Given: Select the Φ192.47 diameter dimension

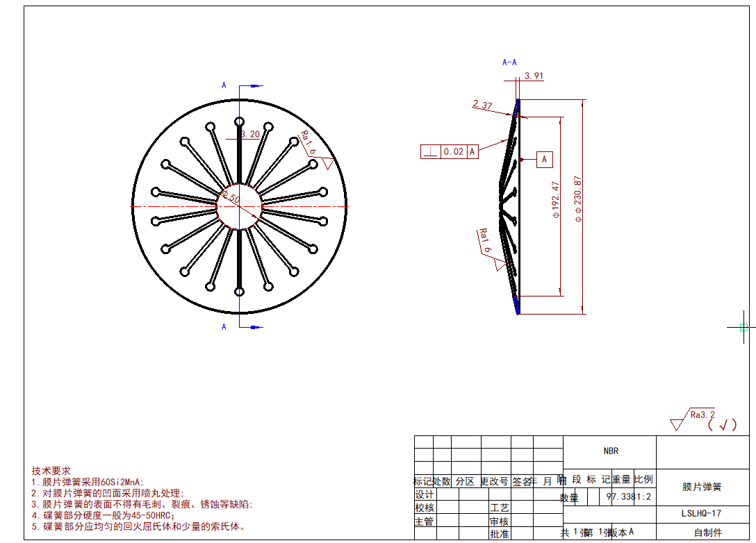Looking at the screenshot, I should tap(554, 201).
